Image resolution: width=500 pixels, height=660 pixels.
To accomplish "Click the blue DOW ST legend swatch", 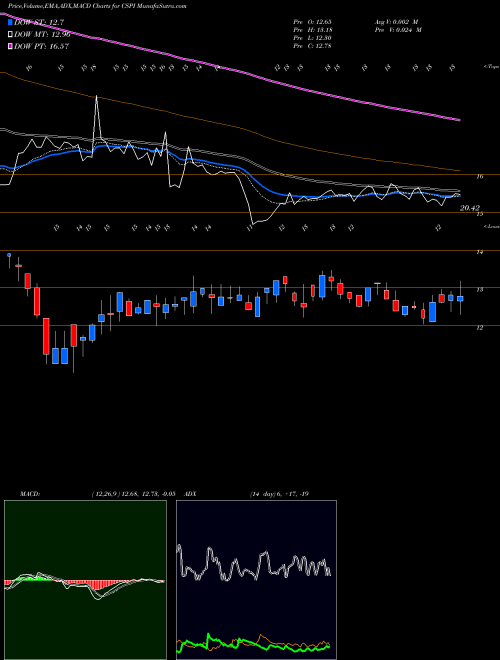I will click(x=11, y=22).
